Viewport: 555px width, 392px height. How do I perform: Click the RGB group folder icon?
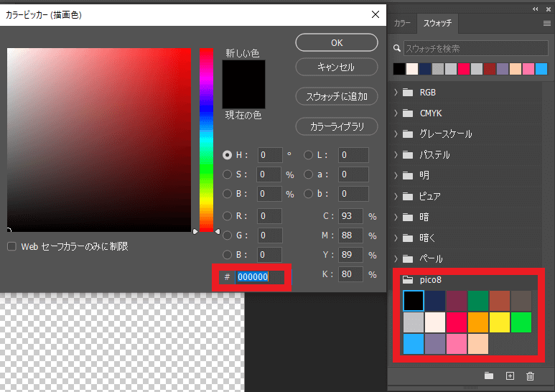click(x=408, y=93)
